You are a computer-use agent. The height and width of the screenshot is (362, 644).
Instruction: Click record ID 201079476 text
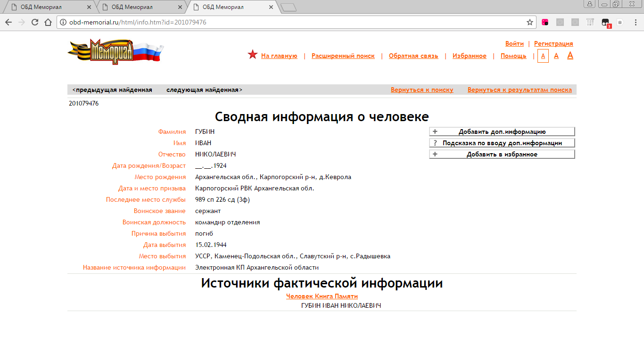point(84,103)
